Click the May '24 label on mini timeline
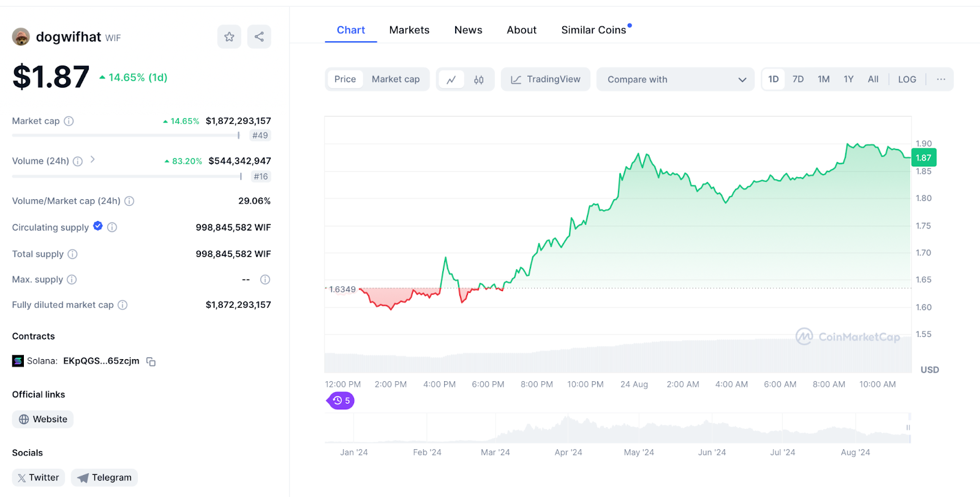The image size is (980, 497). point(639,452)
